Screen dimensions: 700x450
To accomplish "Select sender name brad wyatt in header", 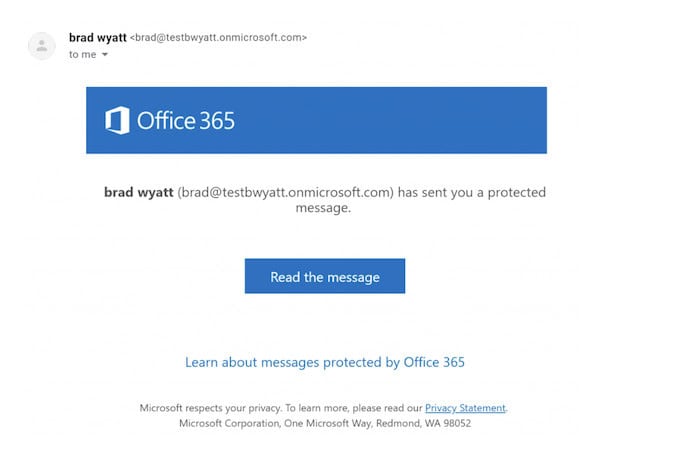I will click(x=98, y=38).
